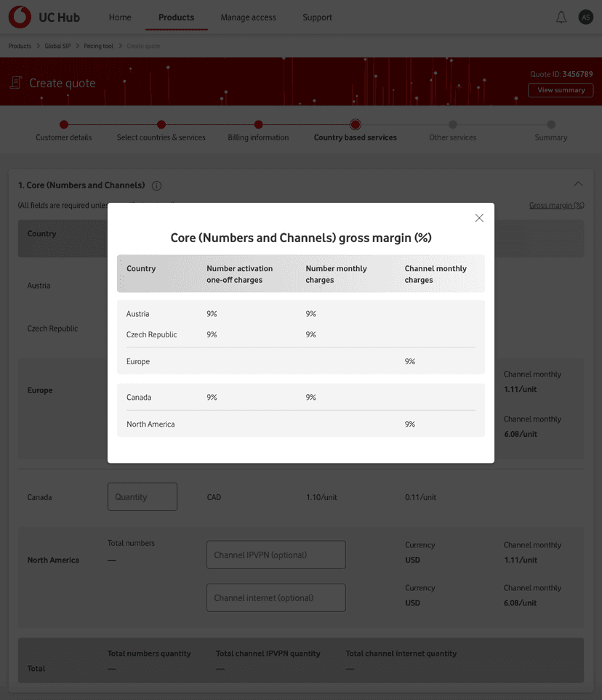This screenshot has height=700, width=602.
Task: Click the Create quote document icon
Action: 16,83
